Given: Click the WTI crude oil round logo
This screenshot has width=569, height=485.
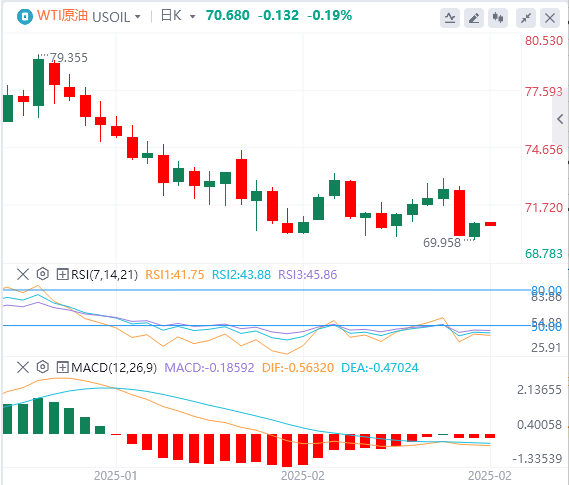Looking at the screenshot, I should pos(25,17).
